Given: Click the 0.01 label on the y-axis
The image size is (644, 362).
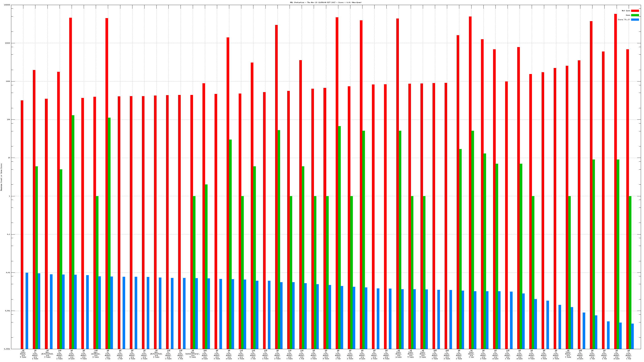Looking at the screenshot, I should [8, 273].
